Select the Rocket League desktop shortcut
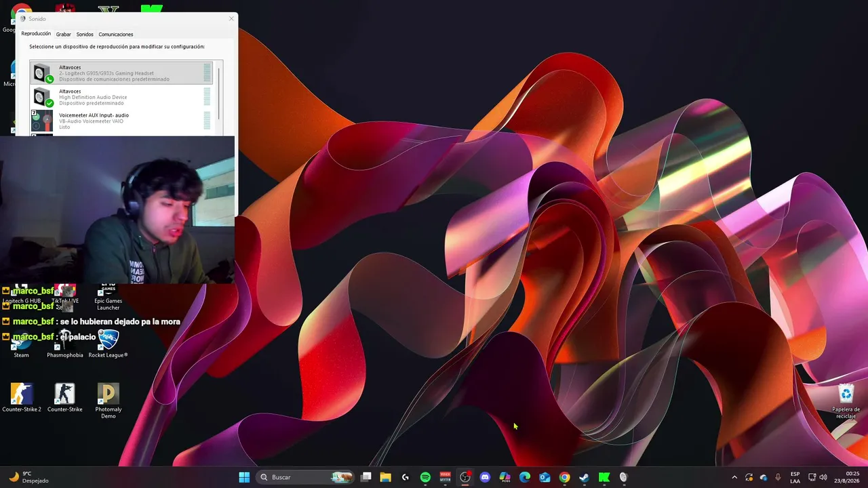The image size is (868, 488). point(108,344)
